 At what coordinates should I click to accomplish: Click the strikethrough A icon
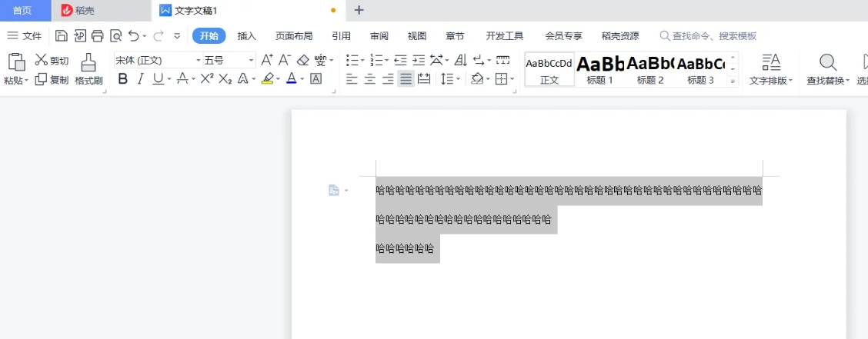pos(182,79)
